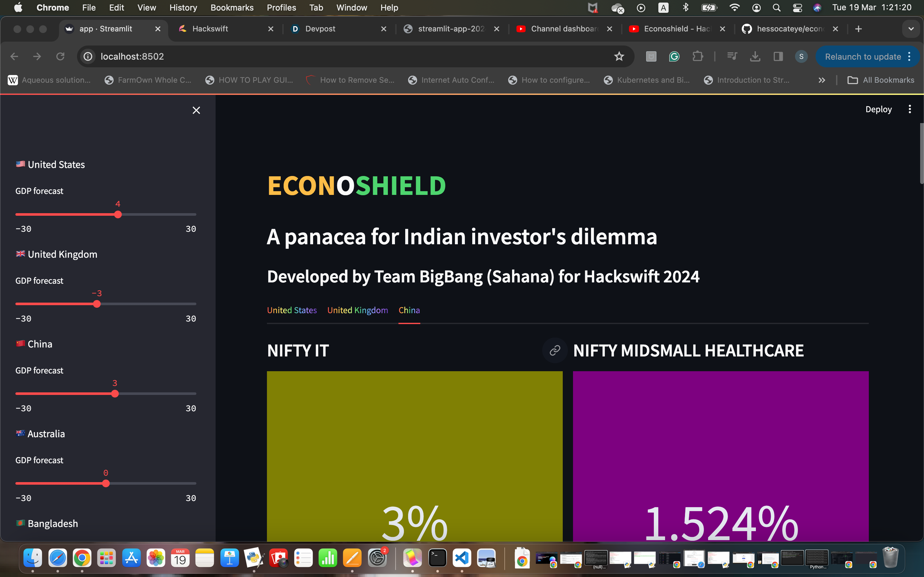Open Chrome extensions puzzle icon
The height and width of the screenshot is (577, 924).
pyautogui.click(x=697, y=56)
